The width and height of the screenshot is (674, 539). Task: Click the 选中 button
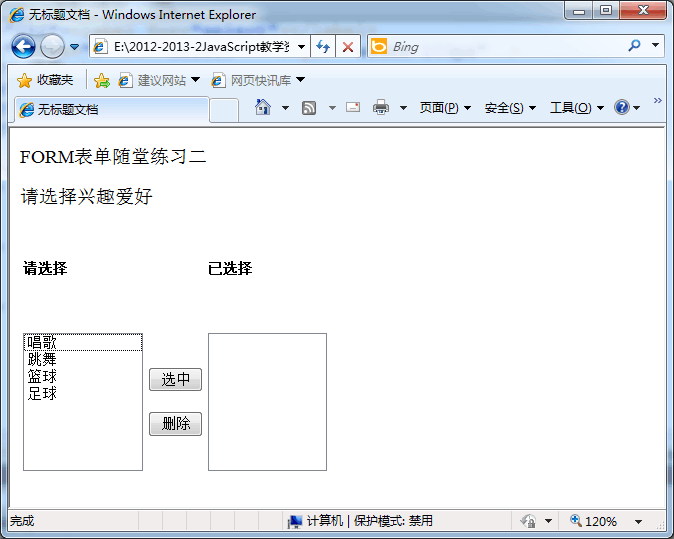click(x=175, y=380)
